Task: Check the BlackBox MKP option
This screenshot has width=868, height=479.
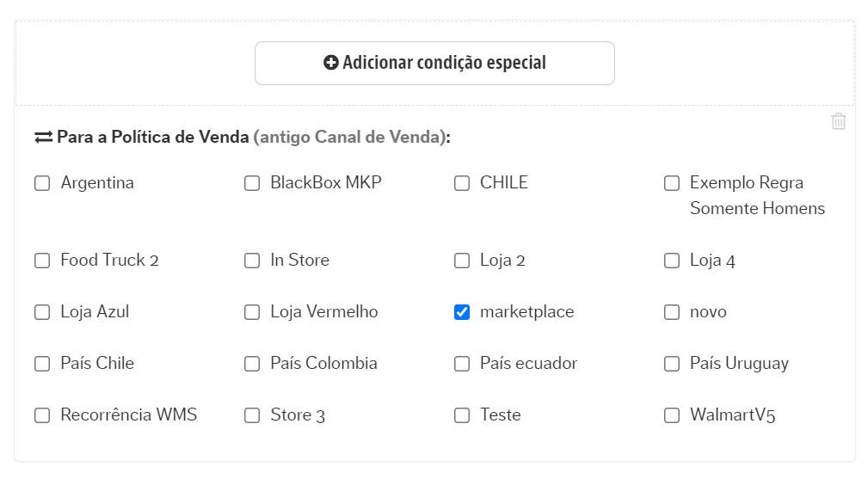Action: 252,183
